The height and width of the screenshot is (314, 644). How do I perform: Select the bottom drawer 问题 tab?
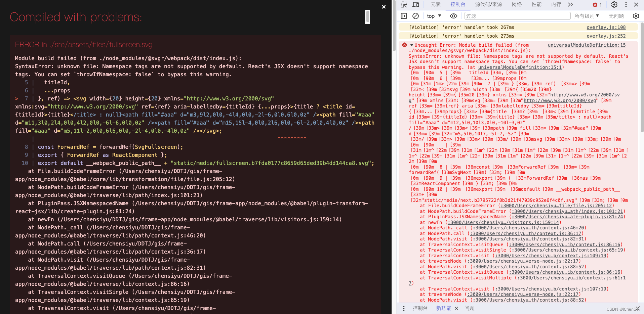(x=470, y=308)
